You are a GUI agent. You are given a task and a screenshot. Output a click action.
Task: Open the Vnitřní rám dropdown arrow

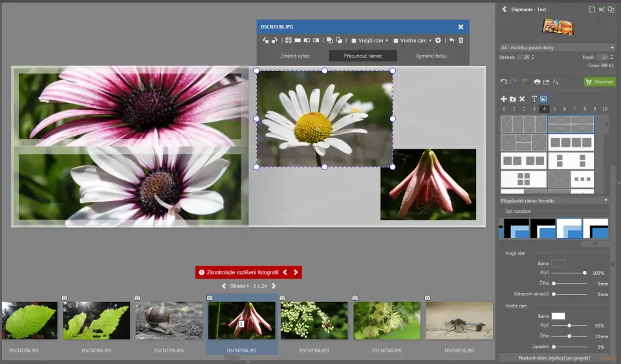click(x=430, y=40)
